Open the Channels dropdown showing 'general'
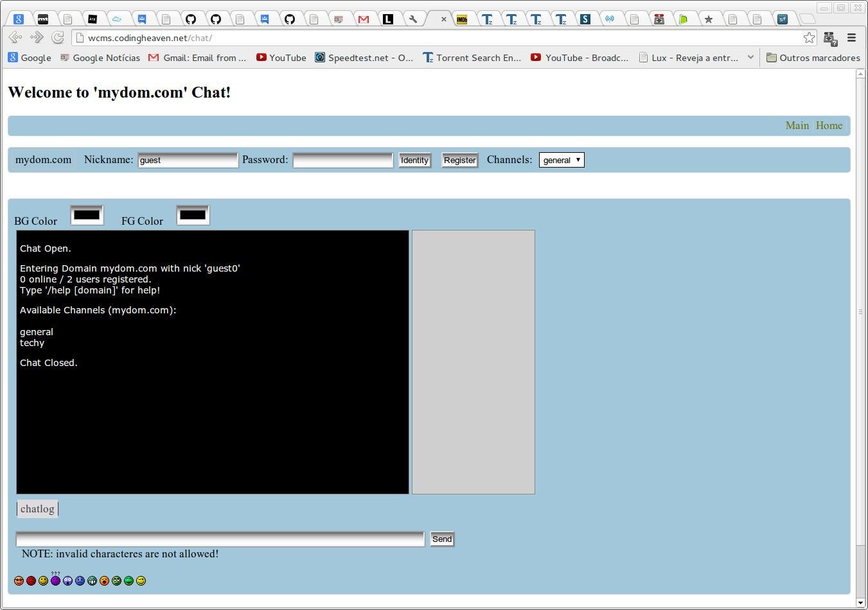The height and width of the screenshot is (610, 868). (560, 160)
